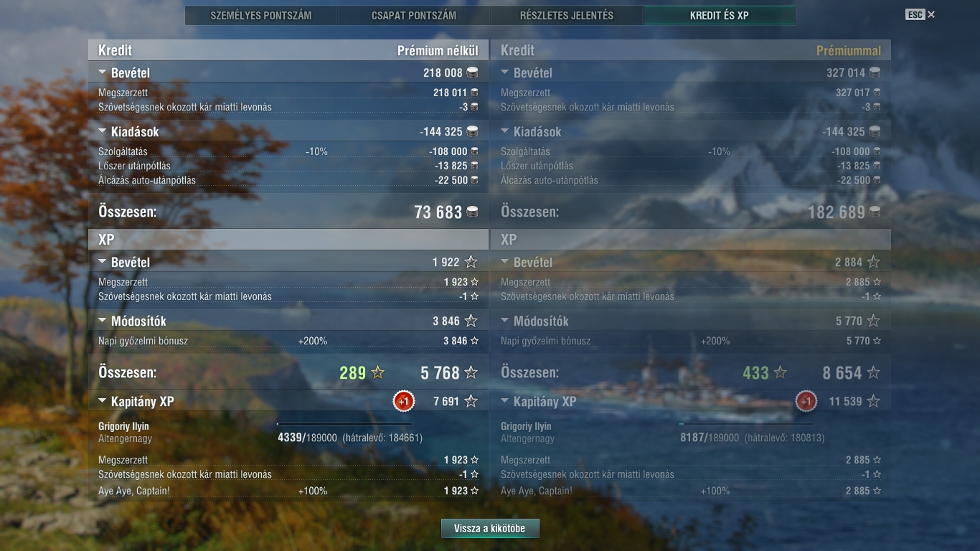Click the star icon beside 7 691 captain XP

471,401
